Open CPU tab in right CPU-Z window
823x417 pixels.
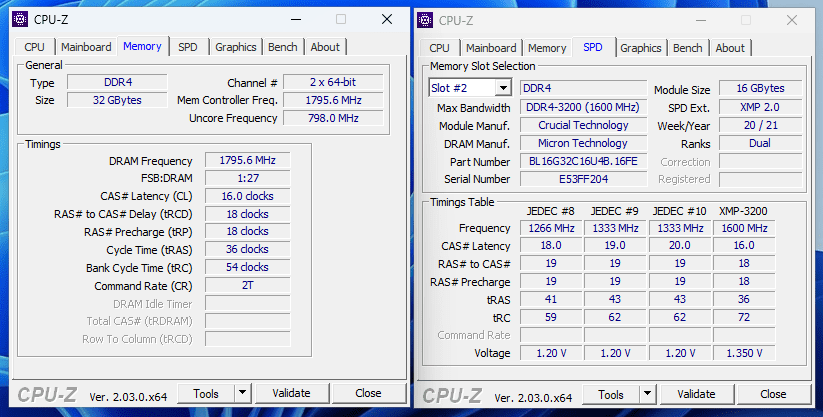[x=439, y=48]
